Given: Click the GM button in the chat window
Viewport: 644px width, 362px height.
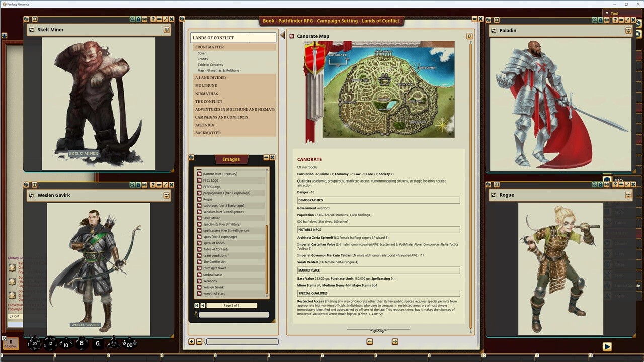Looking at the screenshot, I should (15, 316).
